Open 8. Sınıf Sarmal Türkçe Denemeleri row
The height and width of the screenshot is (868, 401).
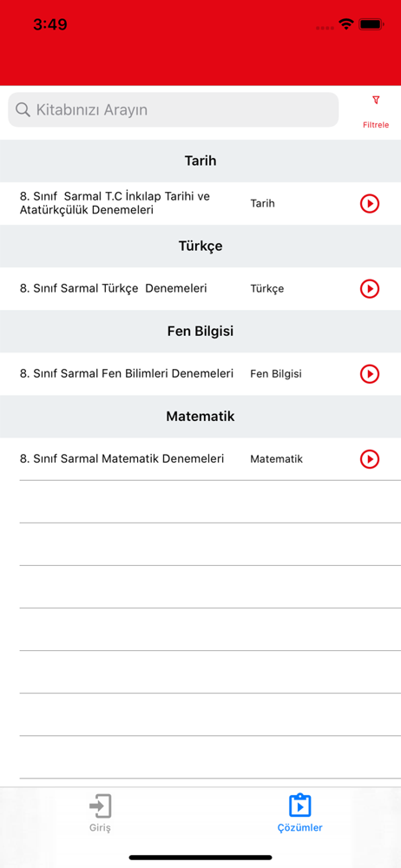point(200,289)
